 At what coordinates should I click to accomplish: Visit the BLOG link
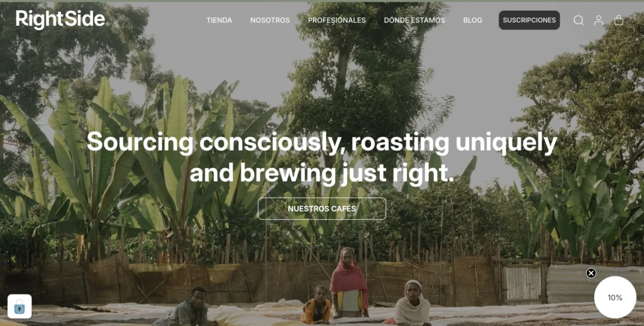[x=473, y=20]
